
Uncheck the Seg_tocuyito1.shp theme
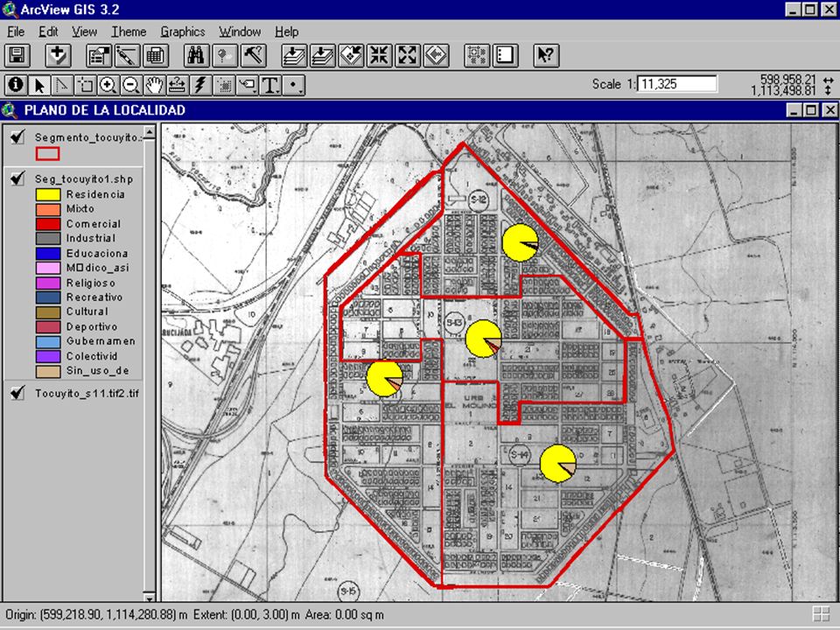(x=17, y=178)
